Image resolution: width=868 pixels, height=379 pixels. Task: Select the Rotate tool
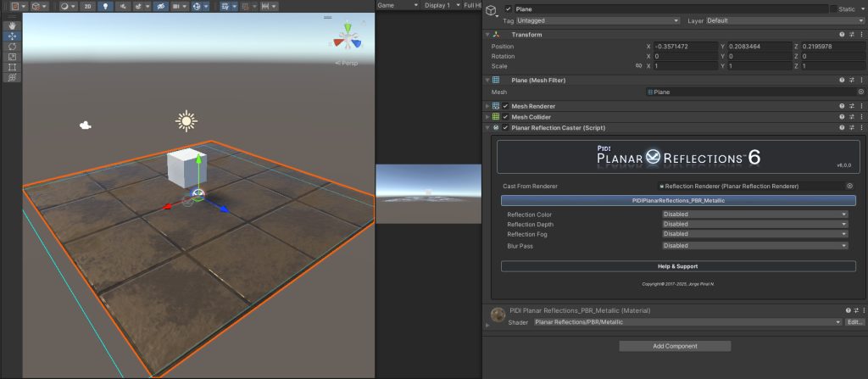coord(12,47)
